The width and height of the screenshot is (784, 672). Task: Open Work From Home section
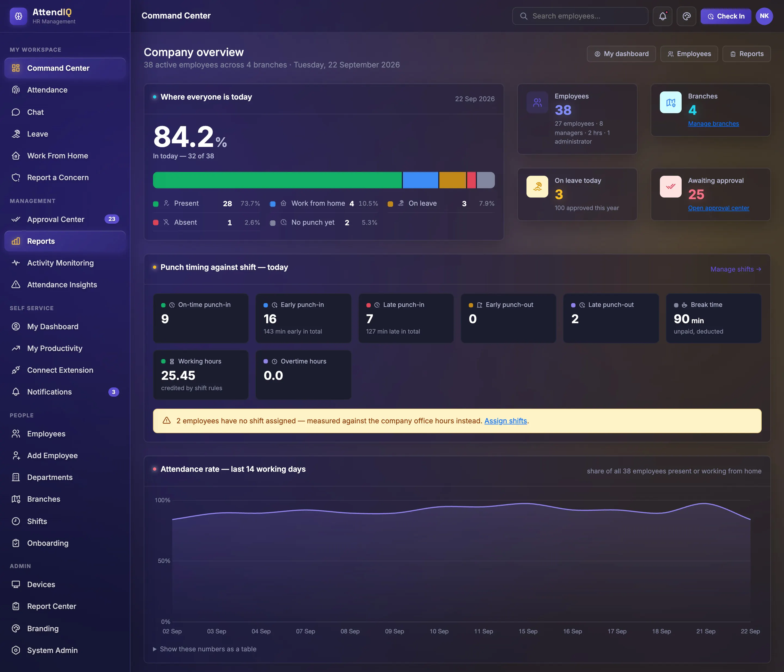(x=65, y=156)
